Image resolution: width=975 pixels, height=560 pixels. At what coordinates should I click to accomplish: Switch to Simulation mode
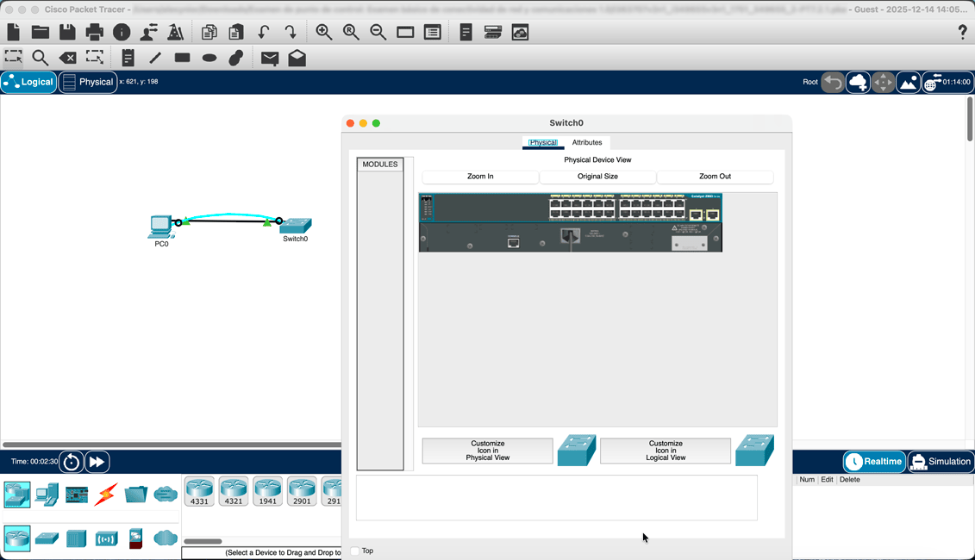[x=940, y=461]
